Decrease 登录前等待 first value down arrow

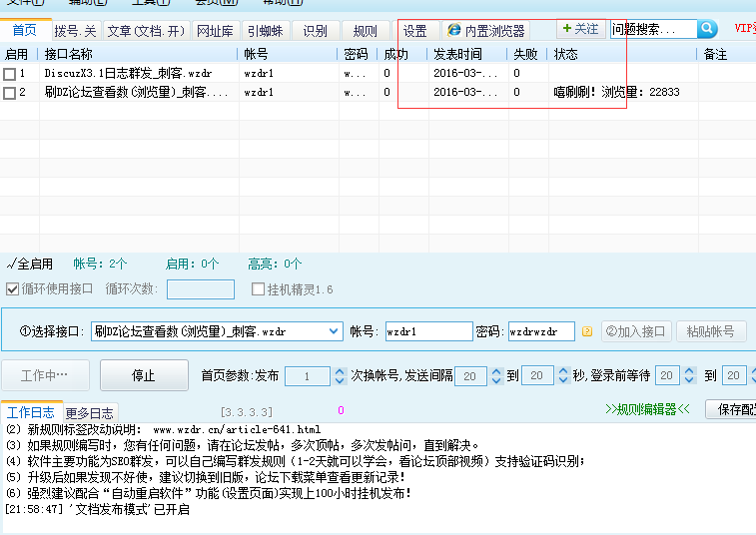[689, 380]
